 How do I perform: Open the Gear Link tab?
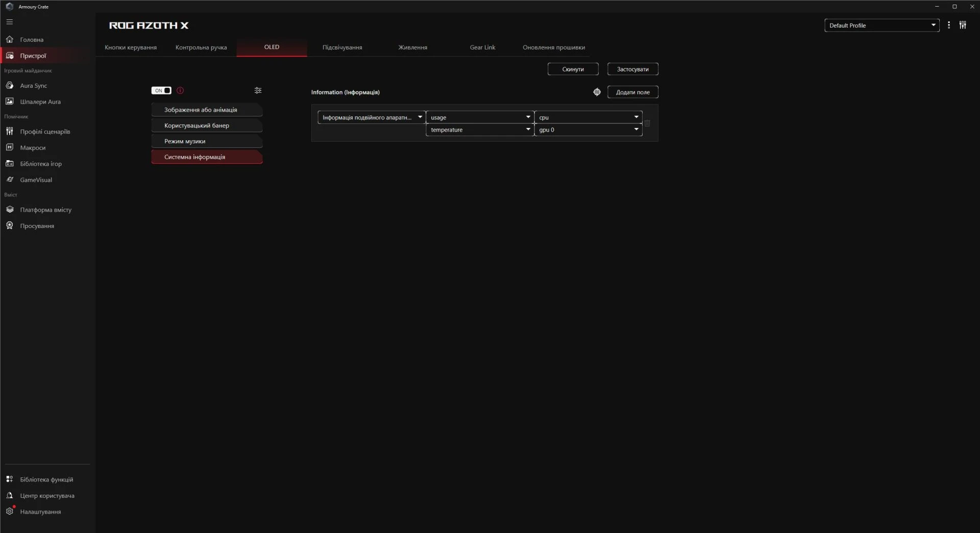482,47
